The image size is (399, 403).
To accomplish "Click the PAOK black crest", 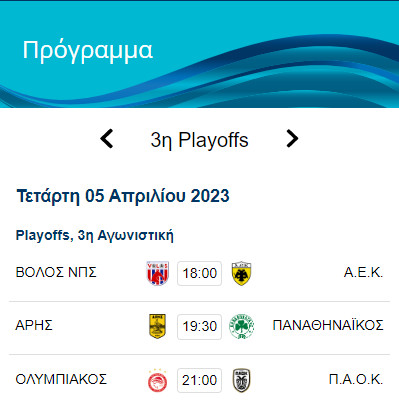I will click(x=241, y=380).
